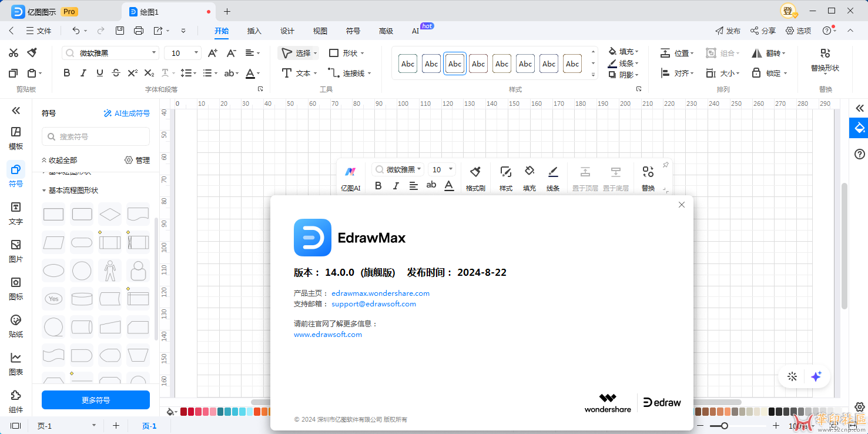Click the 搜索符号 search symbols field
Viewport: 868px width, 434px height.
(x=96, y=136)
